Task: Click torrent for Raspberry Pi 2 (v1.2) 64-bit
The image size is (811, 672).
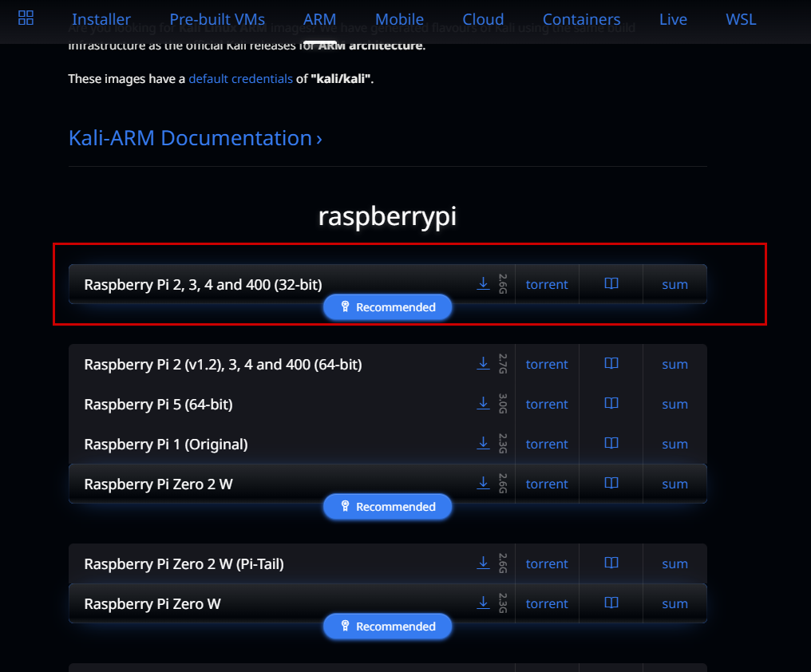Action: tap(547, 364)
